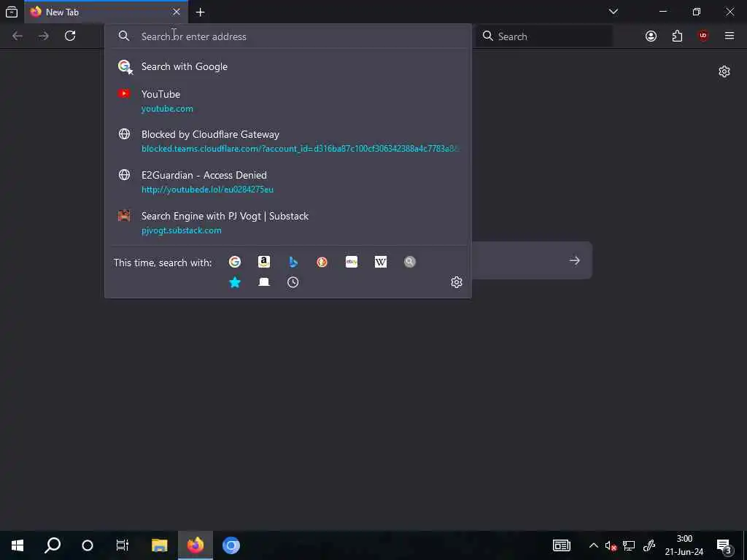Search this time with Amazon

264,262
